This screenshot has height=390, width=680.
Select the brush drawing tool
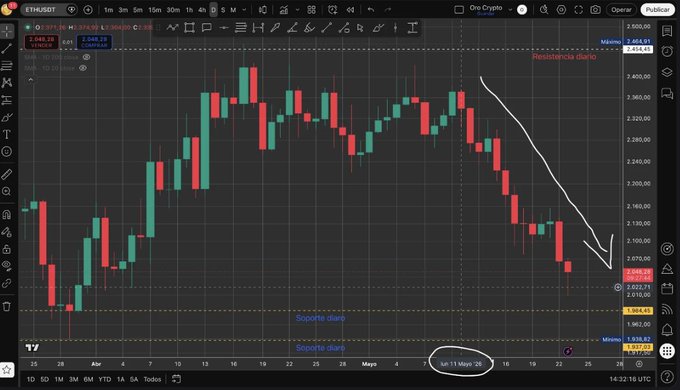pyautogui.click(x=7, y=117)
